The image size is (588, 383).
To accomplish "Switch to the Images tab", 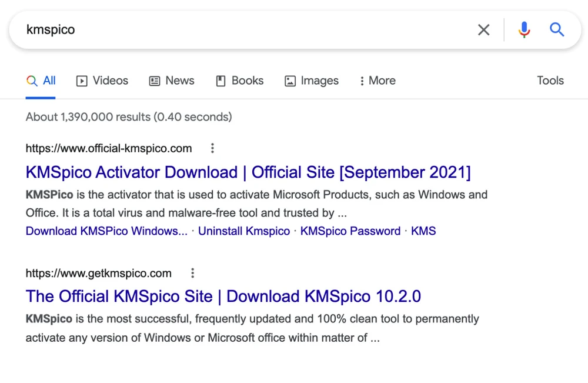I will pos(318,81).
